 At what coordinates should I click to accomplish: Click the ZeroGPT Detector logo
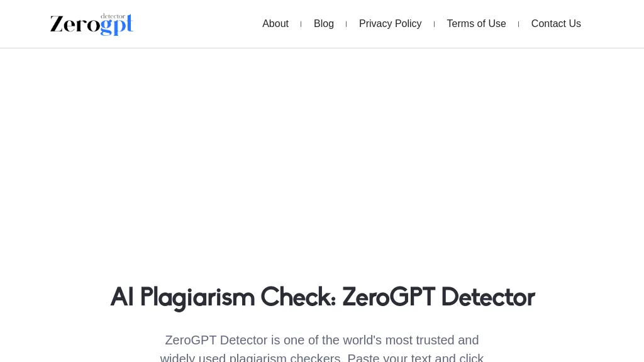pyautogui.click(x=91, y=25)
